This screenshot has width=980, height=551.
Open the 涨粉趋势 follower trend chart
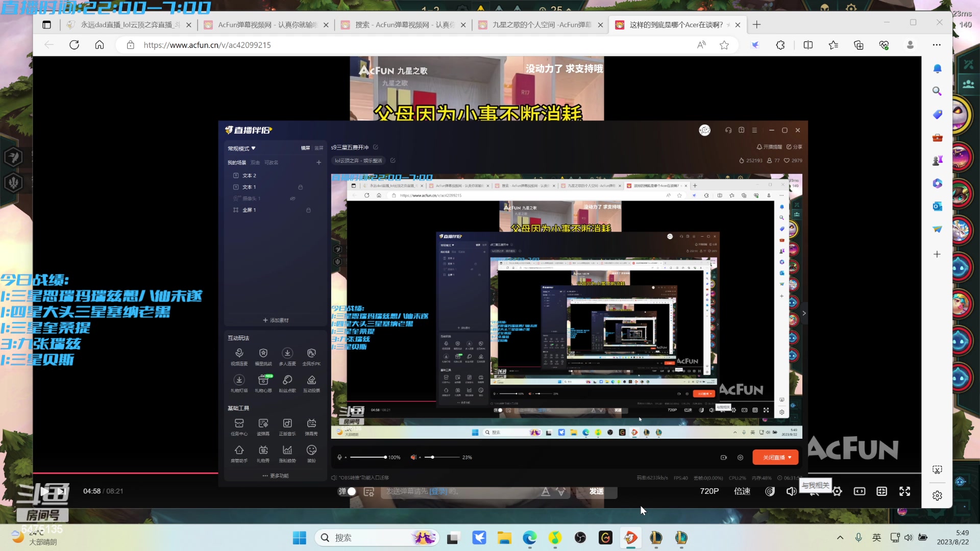click(x=287, y=454)
